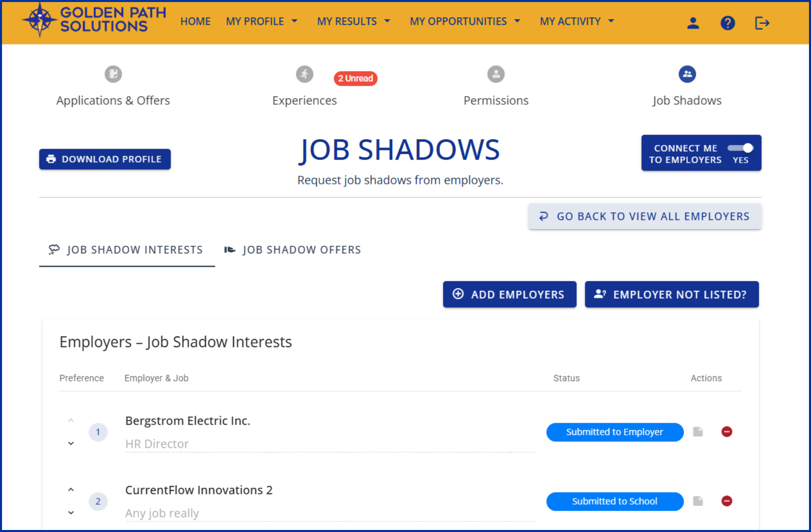Click the Submitted to Employer status pill
Image resolution: width=811 pixels, height=532 pixels.
615,432
